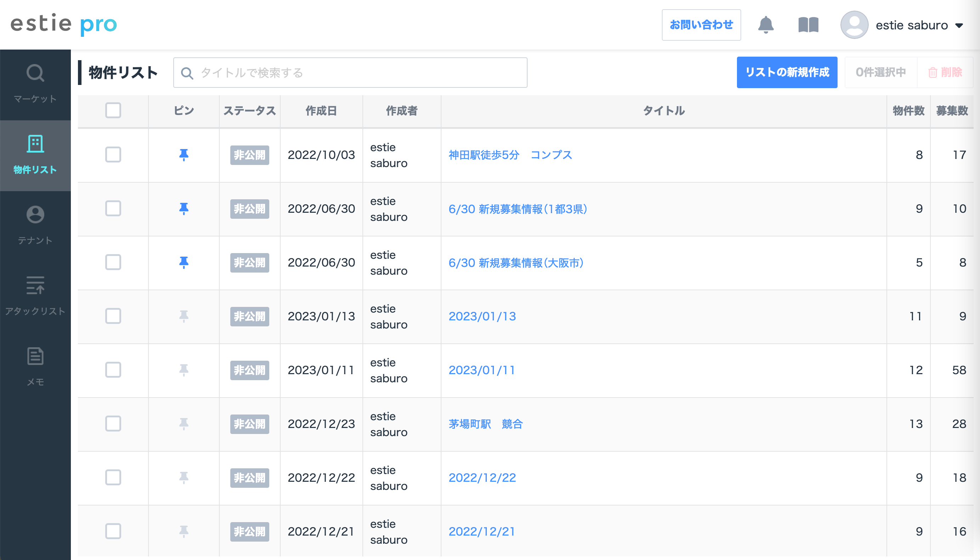Click the お問い合わせ button
The image size is (980, 560).
coord(701,25)
